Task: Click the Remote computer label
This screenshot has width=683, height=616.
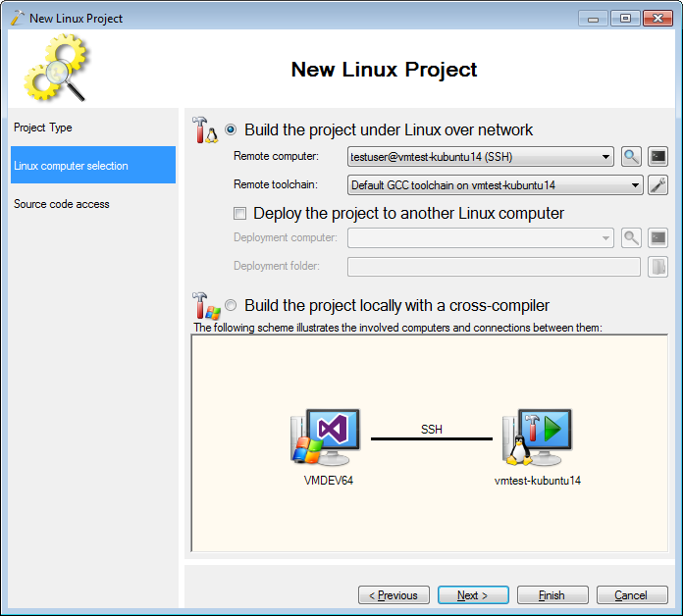Action: tap(276, 156)
